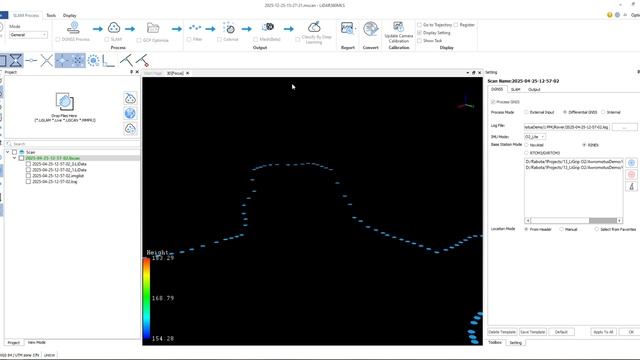Select the Internal process mode option
640x360 pixels.
point(603,112)
